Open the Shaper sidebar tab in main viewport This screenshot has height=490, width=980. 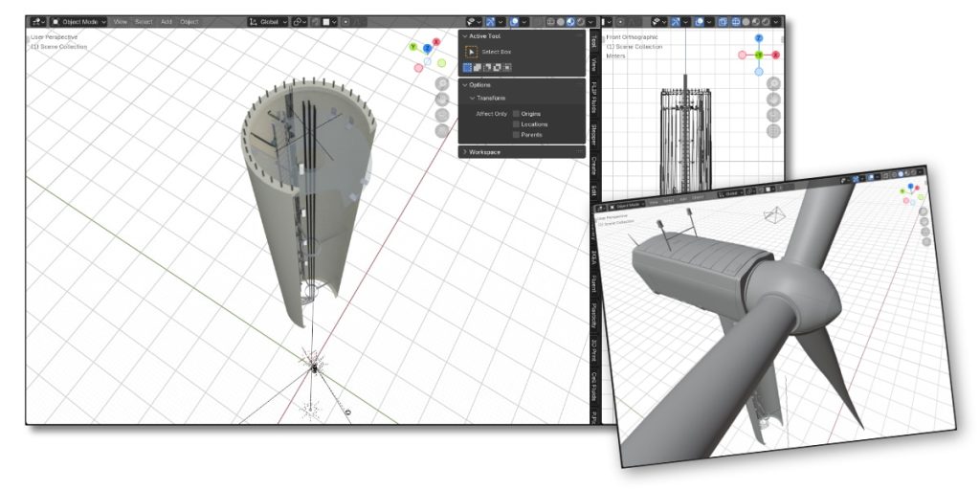pos(593,136)
